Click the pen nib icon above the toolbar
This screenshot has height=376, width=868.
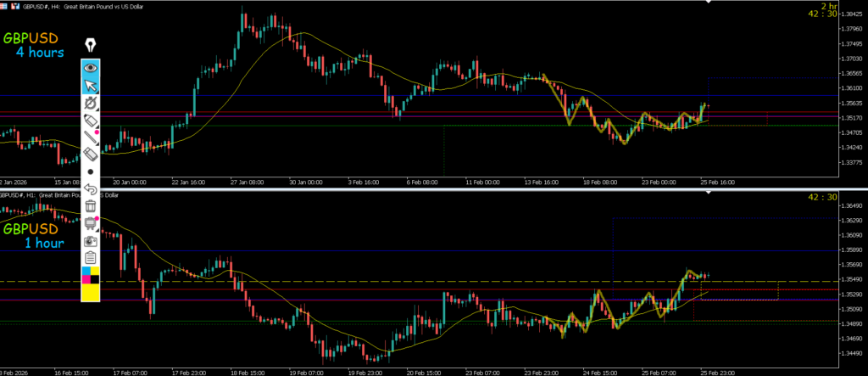[x=90, y=46]
